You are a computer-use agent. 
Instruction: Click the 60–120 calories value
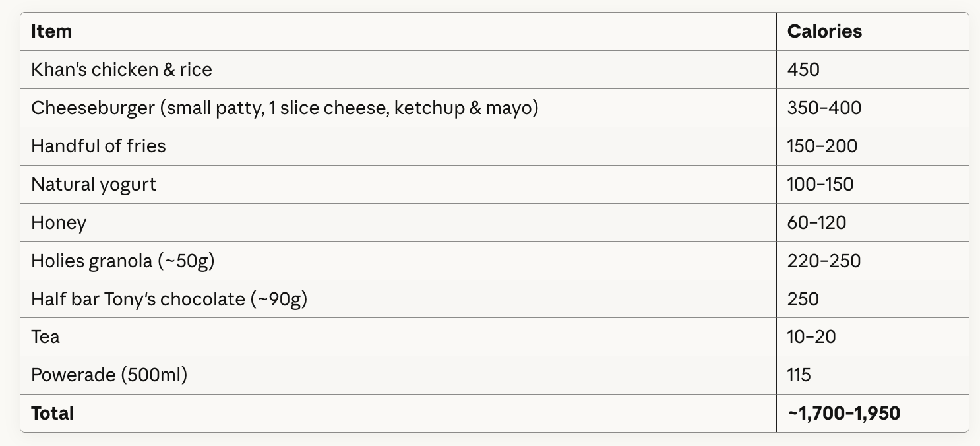(x=816, y=222)
